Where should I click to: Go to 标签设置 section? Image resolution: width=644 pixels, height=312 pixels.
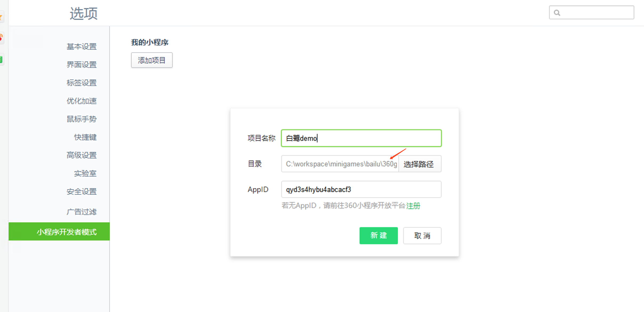point(81,83)
